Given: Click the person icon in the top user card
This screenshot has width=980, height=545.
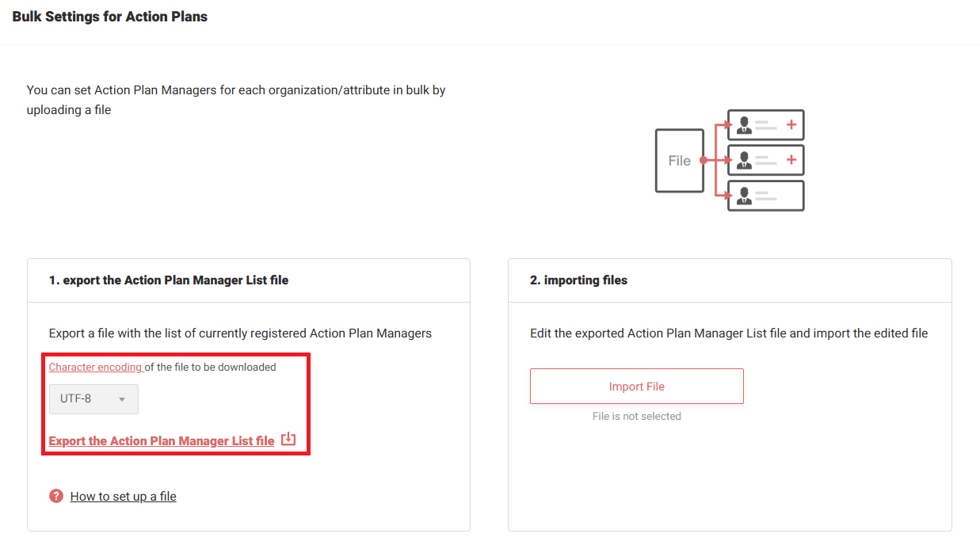Looking at the screenshot, I should (744, 125).
